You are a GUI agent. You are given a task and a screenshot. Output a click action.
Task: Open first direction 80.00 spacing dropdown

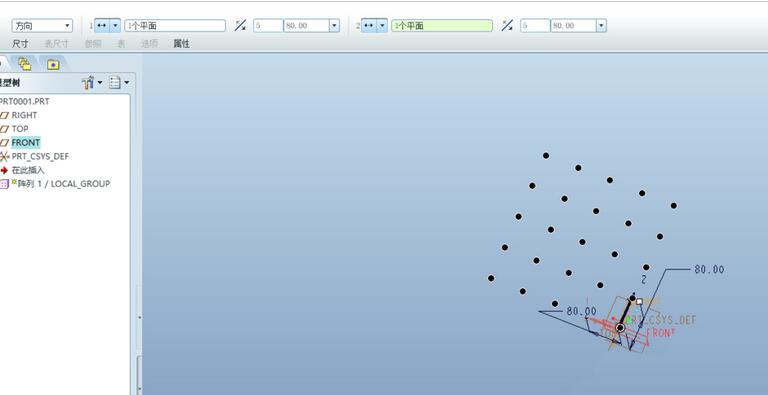(x=335, y=25)
